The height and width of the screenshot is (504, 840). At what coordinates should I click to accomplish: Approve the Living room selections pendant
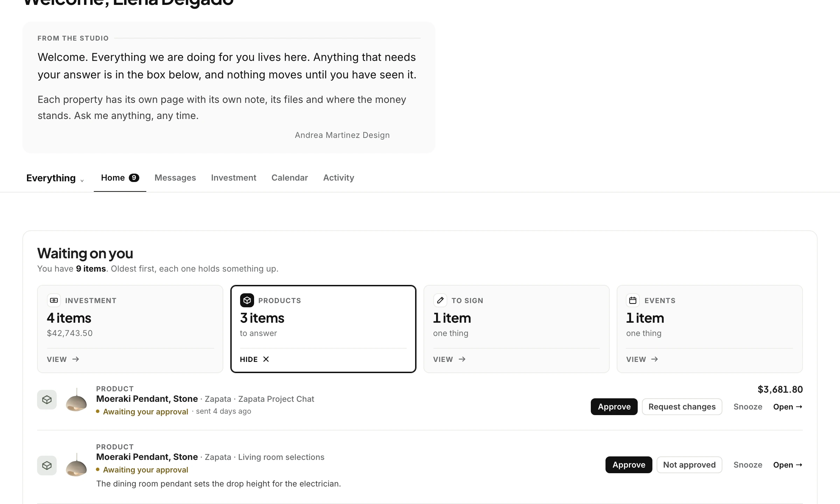(x=629, y=465)
